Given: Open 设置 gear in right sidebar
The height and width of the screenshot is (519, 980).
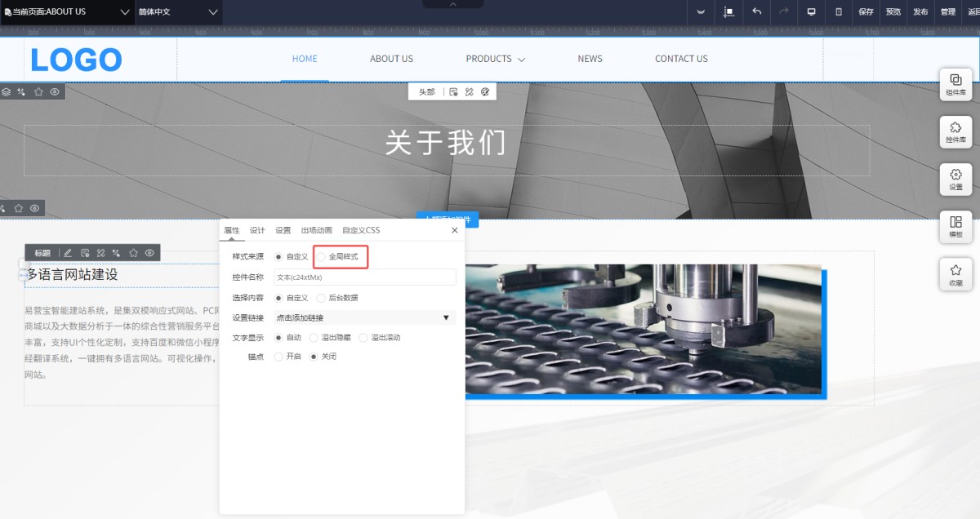Looking at the screenshot, I should coord(955,179).
